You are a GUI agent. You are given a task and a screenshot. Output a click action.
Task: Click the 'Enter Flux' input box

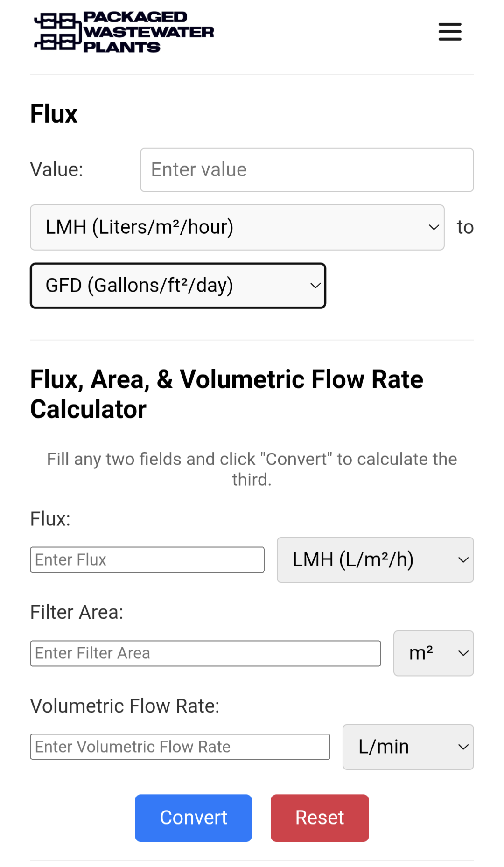coord(147,559)
